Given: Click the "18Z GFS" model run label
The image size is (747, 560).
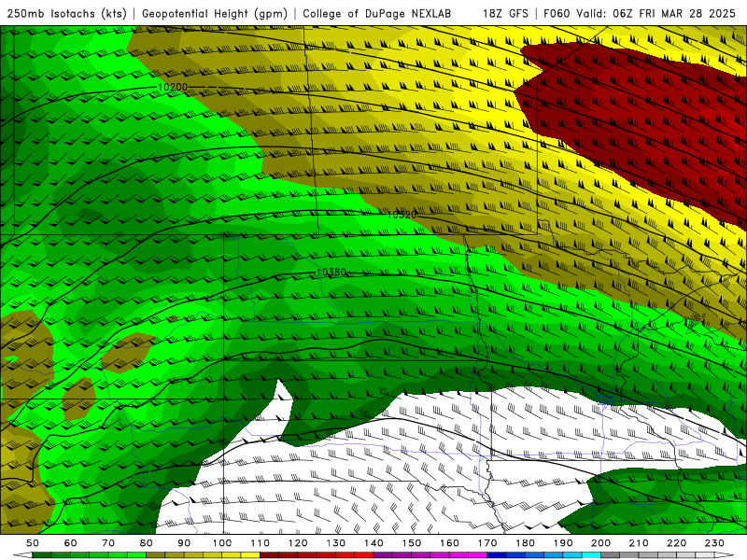Looking at the screenshot, I should (x=505, y=14).
